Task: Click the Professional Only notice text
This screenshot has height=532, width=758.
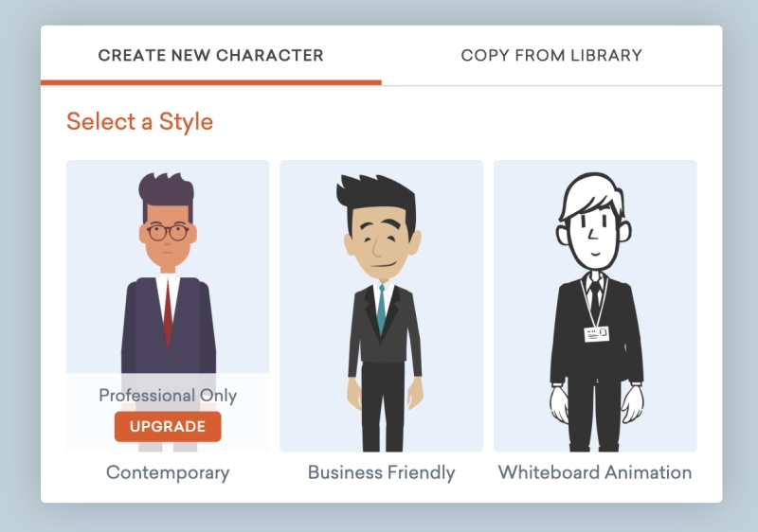Action: click(168, 396)
